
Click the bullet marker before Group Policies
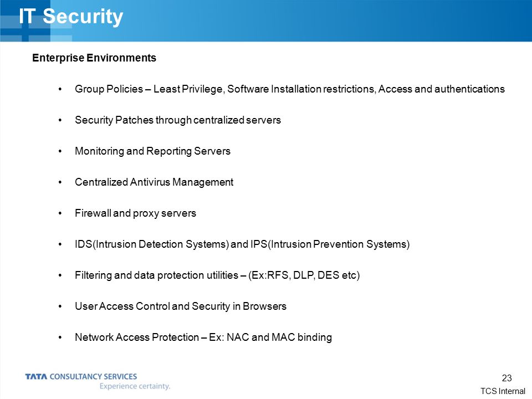pyautogui.click(x=60, y=89)
